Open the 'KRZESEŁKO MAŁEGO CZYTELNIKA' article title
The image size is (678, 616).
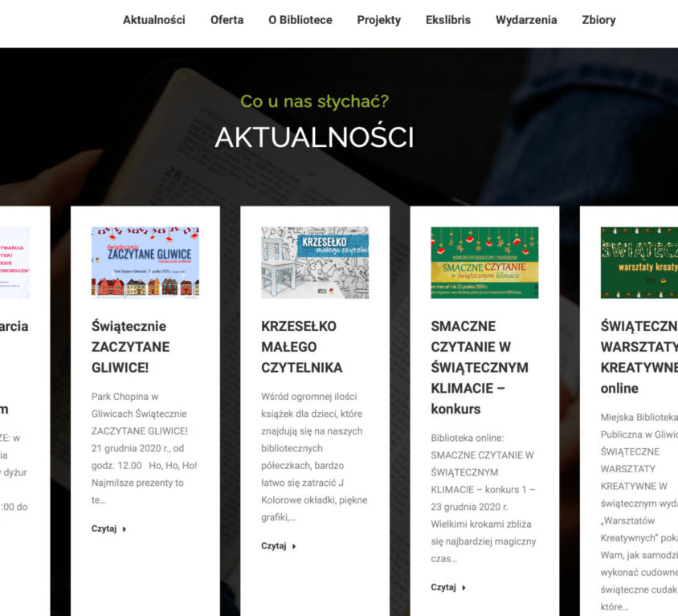click(x=302, y=347)
